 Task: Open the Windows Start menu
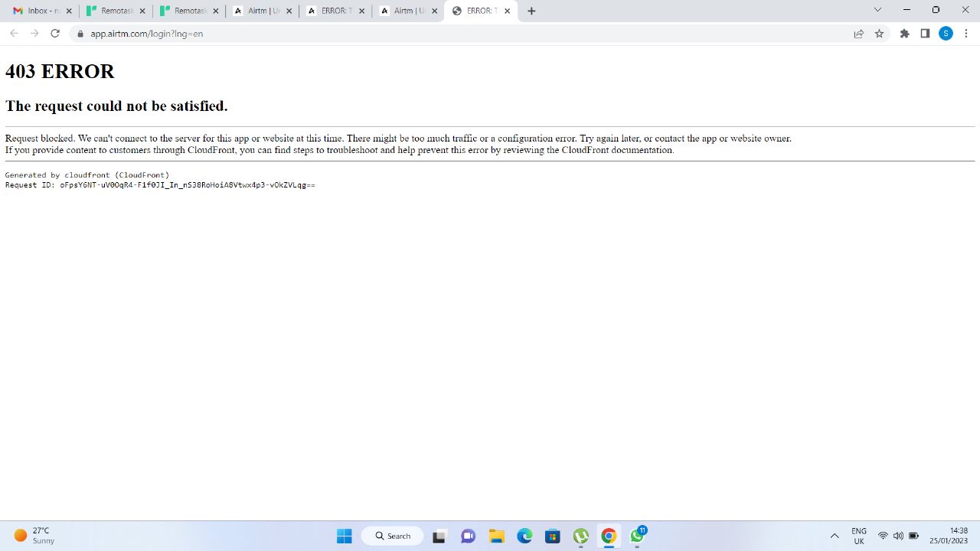[x=345, y=536]
